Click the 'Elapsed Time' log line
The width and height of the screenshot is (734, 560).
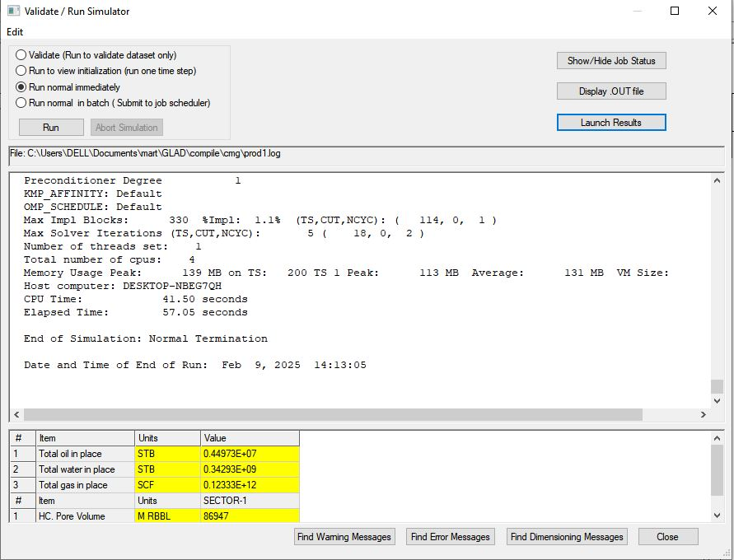pyautogui.click(x=136, y=312)
